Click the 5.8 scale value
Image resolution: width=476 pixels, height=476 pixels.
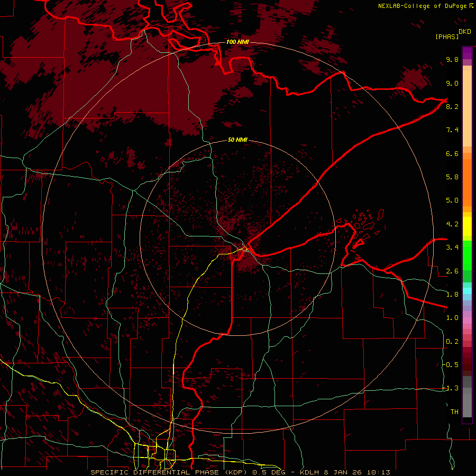click(x=452, y=177)
